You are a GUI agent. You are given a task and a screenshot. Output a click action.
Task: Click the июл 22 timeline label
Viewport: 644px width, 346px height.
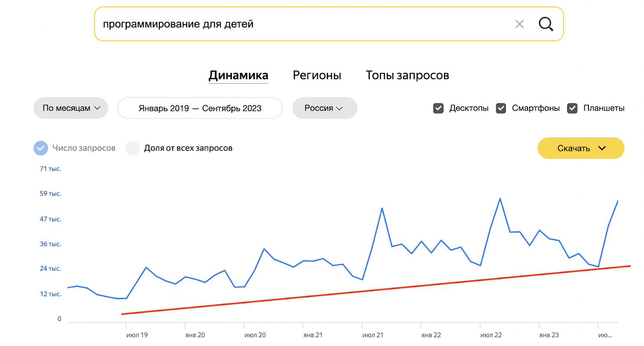(x=491, y=335)
